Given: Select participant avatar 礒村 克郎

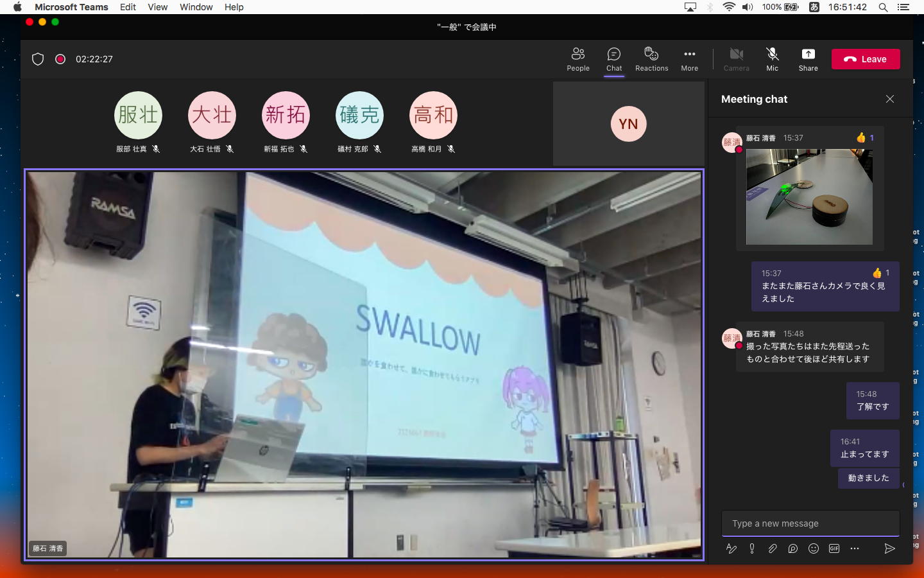Looking at the screenshot, I should click(x=359, y=115).
